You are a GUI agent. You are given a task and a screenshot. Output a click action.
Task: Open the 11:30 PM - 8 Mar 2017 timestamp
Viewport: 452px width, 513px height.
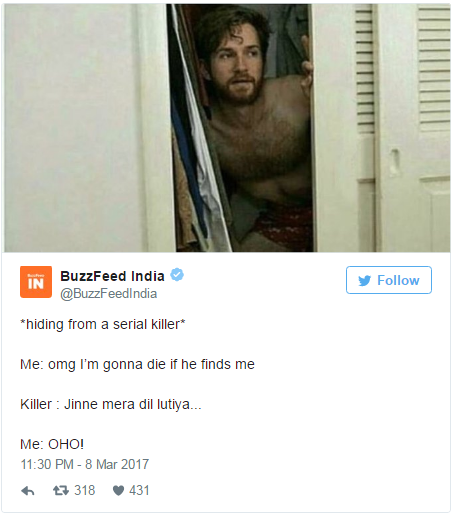(x=85, y=464)
